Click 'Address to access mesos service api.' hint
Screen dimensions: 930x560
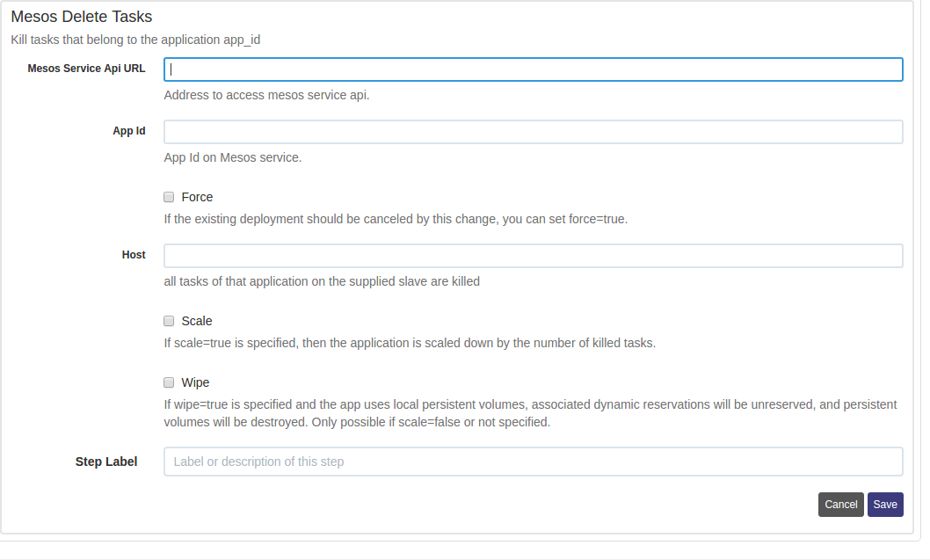(267, 95)
